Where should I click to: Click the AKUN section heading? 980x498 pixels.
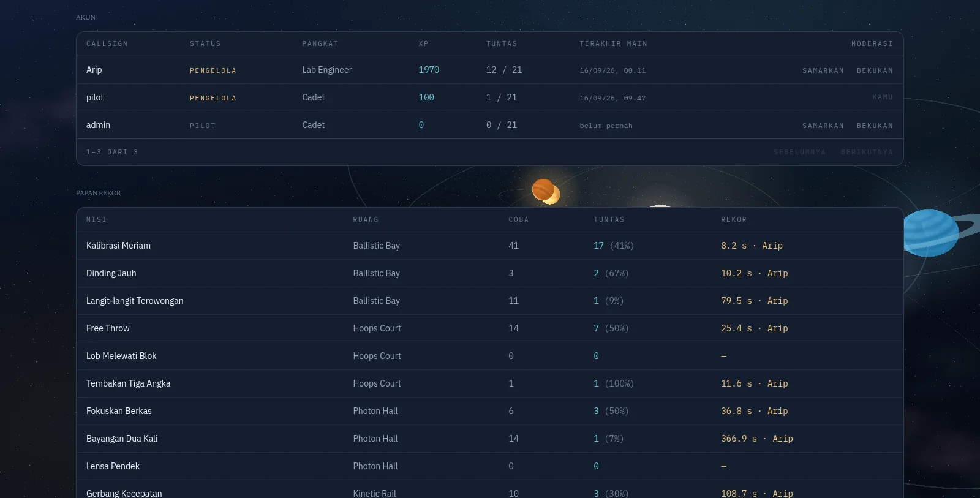tap(86, 17)
